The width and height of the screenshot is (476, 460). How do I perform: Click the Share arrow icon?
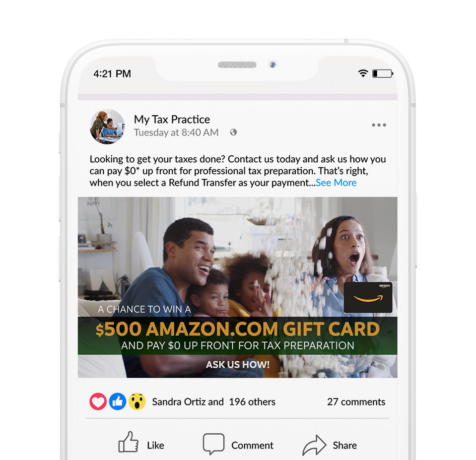(314, 445)
